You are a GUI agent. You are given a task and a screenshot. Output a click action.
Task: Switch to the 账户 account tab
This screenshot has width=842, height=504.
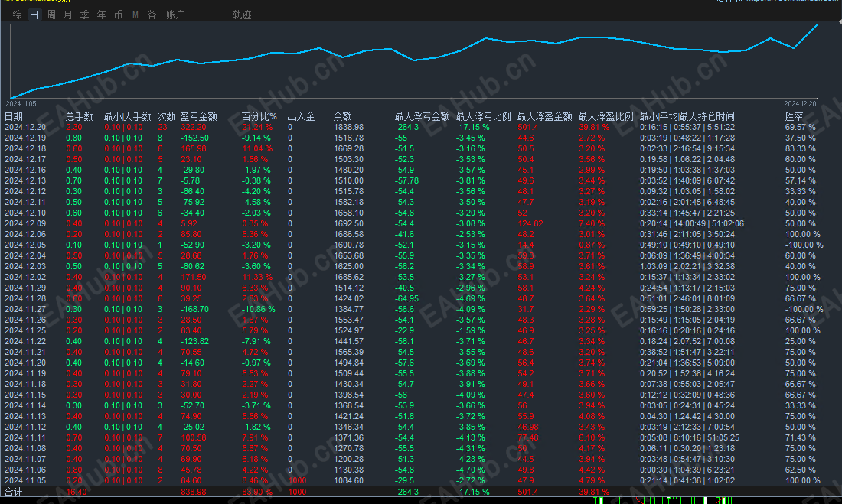pos(175,15)
